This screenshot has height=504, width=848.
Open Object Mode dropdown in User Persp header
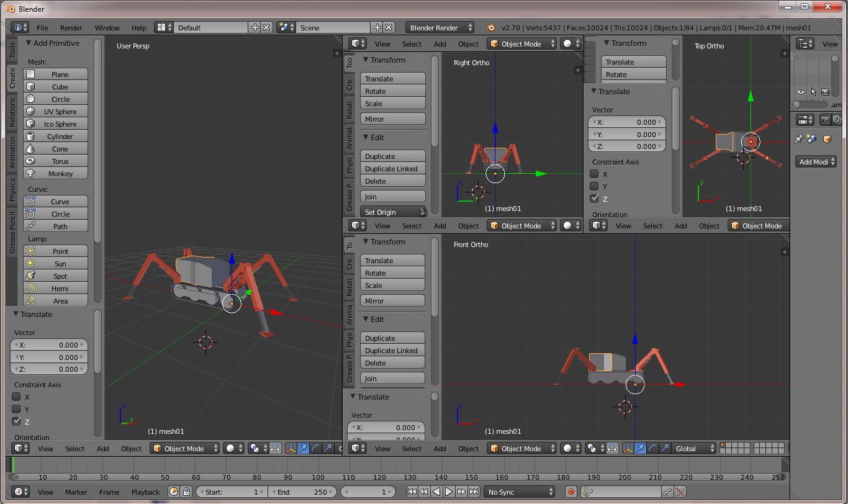click(x=186, y=448)
